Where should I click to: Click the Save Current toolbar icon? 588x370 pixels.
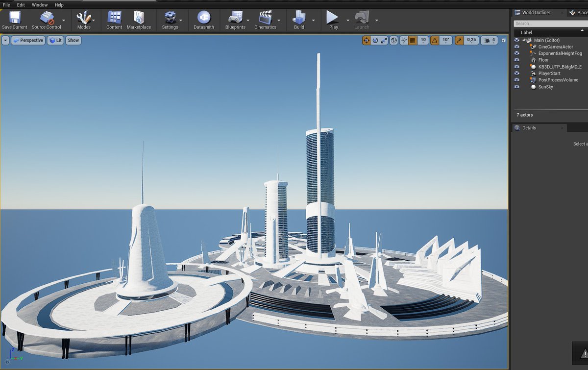click(15, 18)
